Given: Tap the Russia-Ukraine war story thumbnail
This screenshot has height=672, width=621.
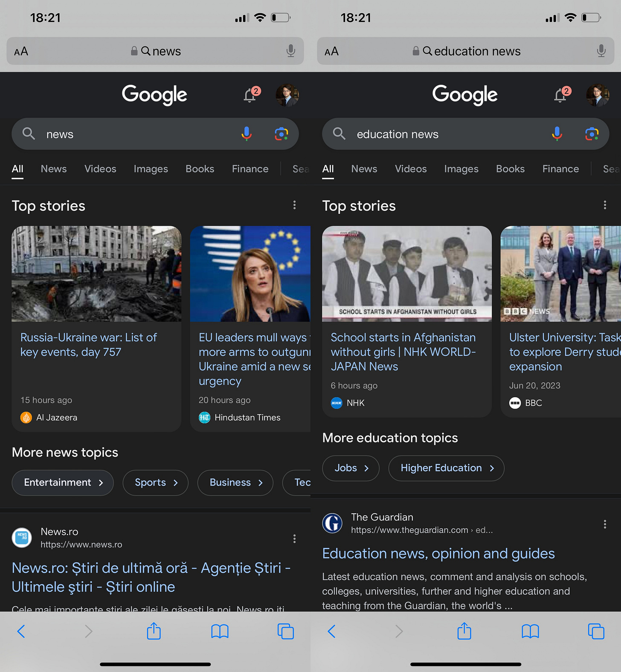Looking at the screenshot, I should click(x=96, y=273).
